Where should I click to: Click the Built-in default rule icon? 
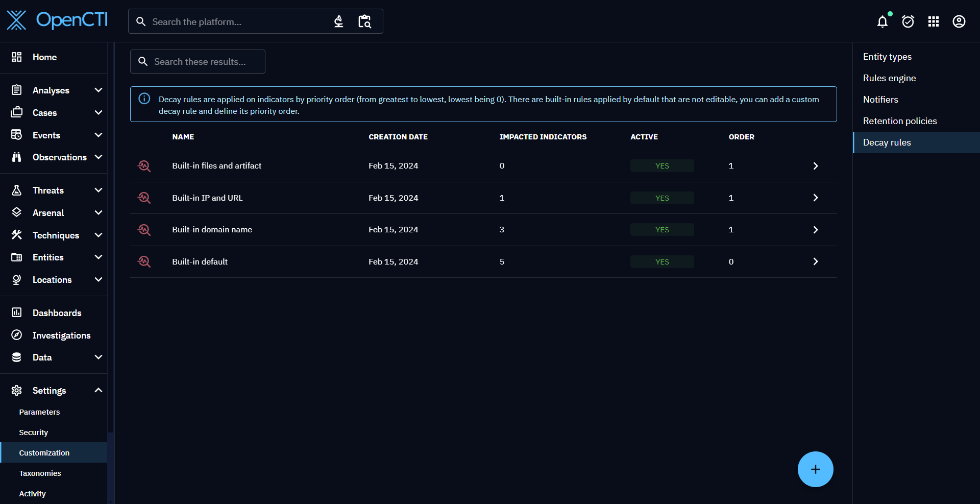144,262
